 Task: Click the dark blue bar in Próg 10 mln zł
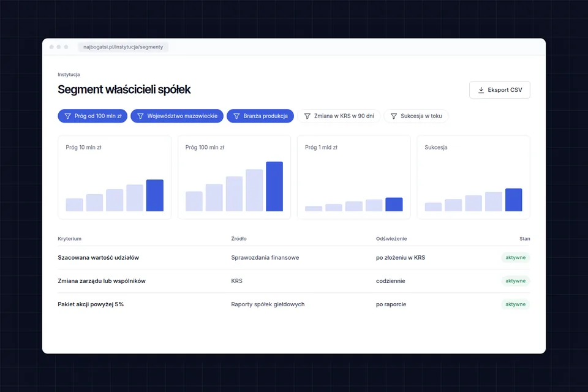coord(155,195)
